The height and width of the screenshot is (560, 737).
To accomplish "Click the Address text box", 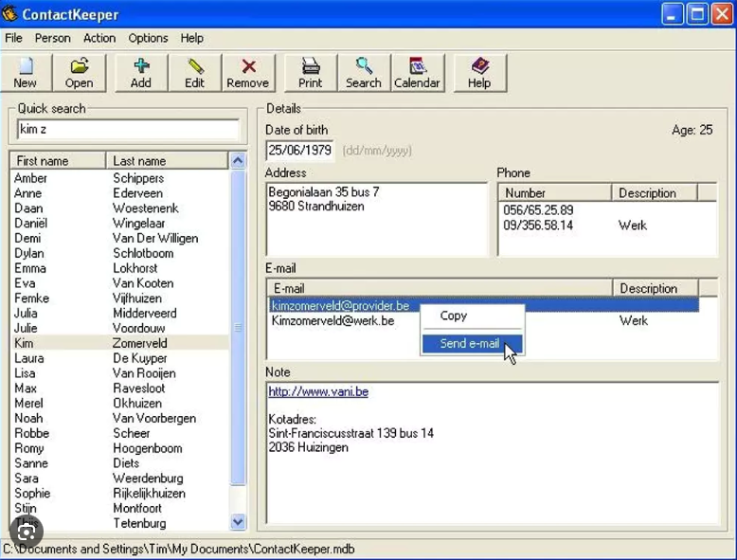I will 377,219.
